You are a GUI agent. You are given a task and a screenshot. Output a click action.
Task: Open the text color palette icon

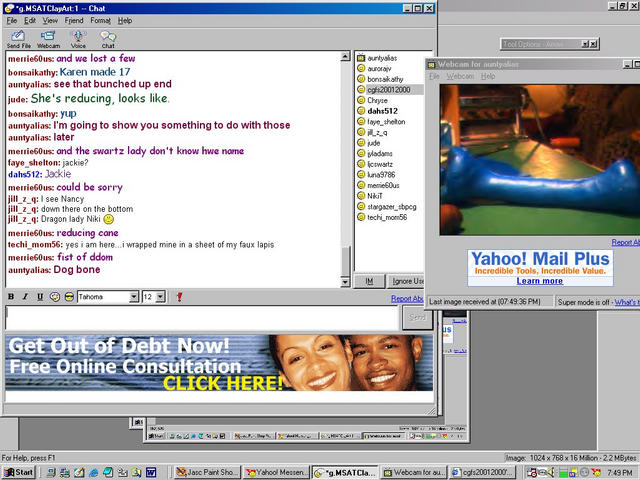click(x=55, y=297)
